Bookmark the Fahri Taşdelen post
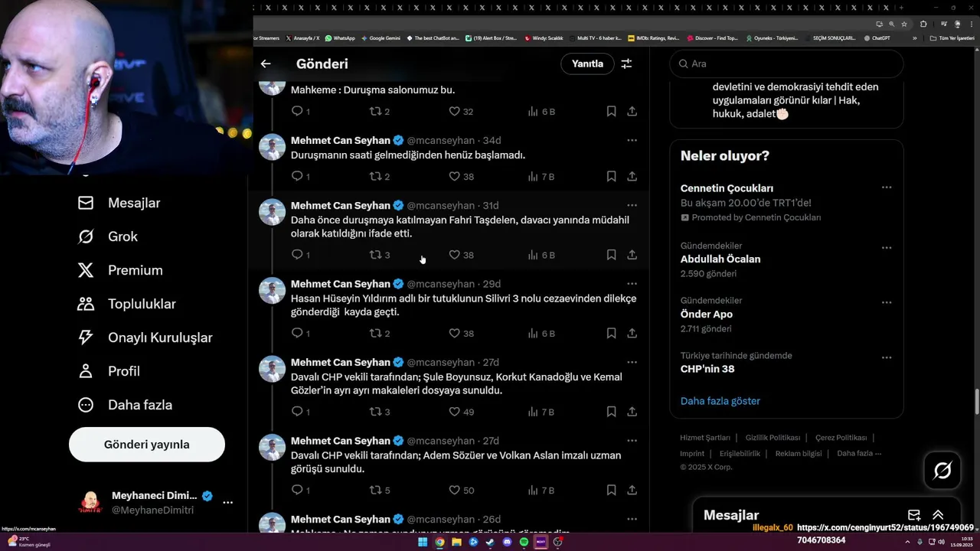The height and width of the screenshot is (551, 980). tap(611, 255)
